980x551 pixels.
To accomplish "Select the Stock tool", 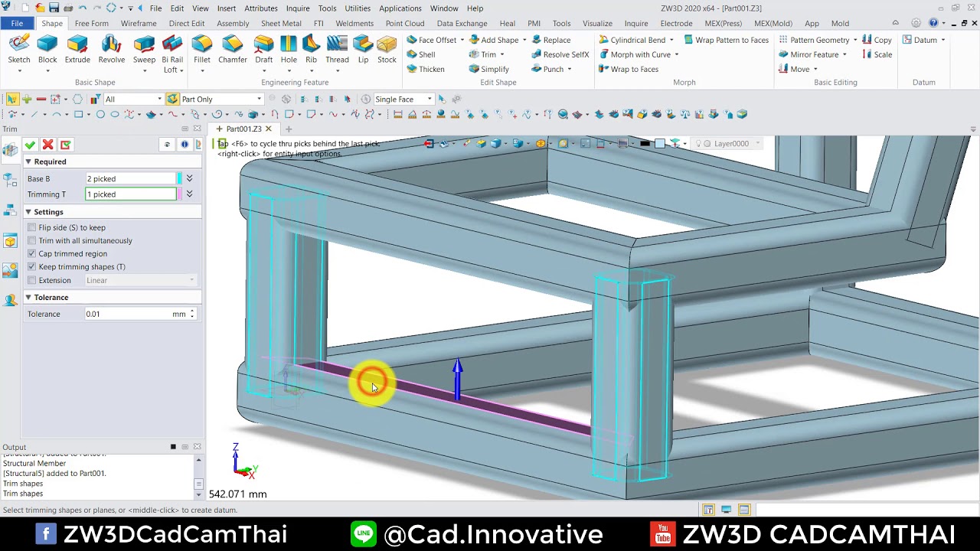I will coord(387,49).
